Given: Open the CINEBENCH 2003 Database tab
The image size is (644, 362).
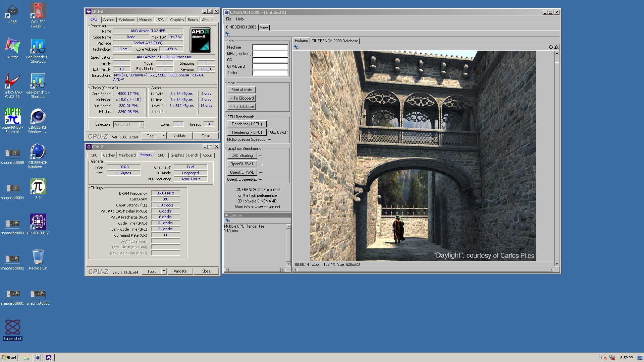Looking at the screenshot, I should point(335,41).
